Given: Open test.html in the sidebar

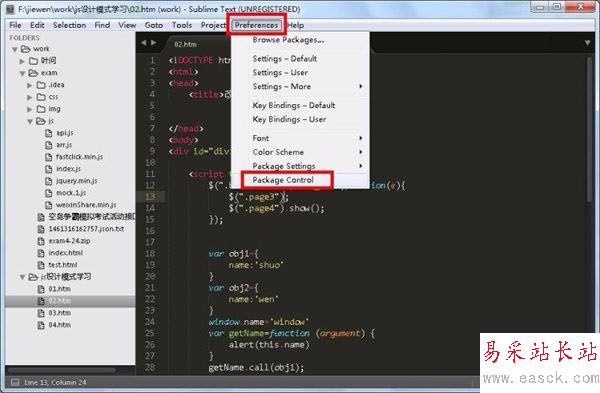Looking at the screenshot, I should pyautogui.click(x=63, y=265).
